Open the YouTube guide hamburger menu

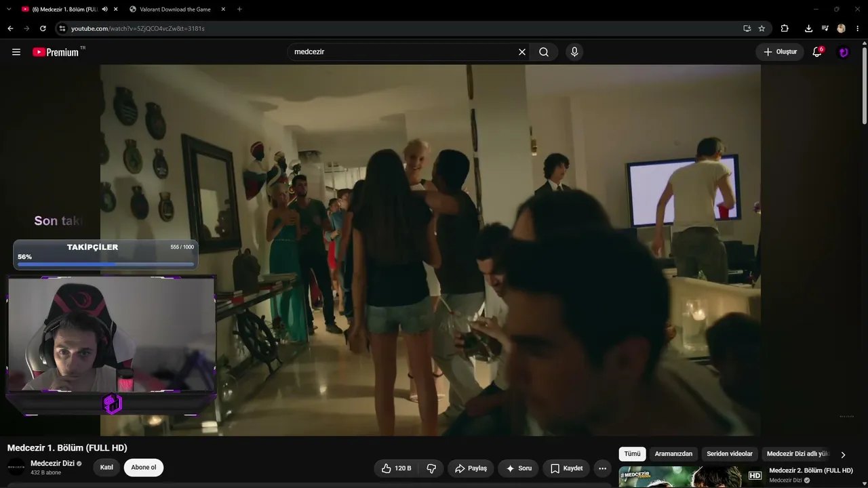(16, 52)
